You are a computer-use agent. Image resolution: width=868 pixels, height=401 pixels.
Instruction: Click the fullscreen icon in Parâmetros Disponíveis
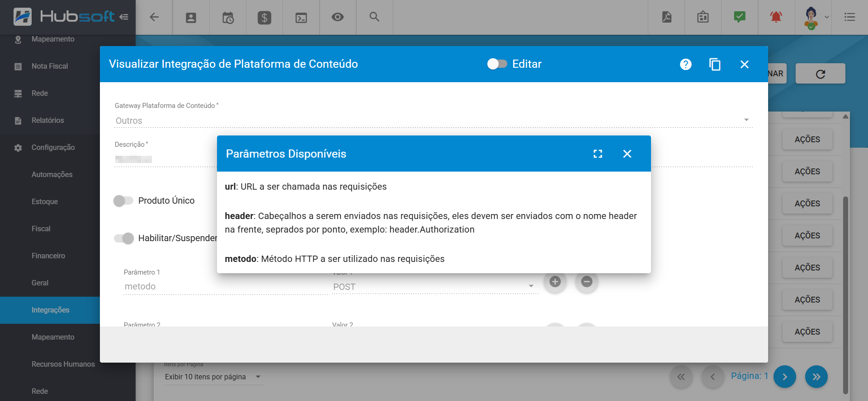tap(598, 154)
